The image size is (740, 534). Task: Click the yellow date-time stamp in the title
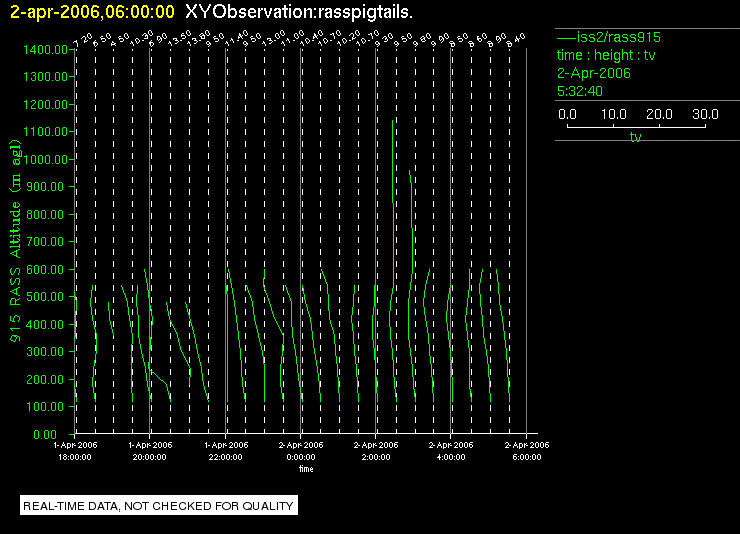pos(92,11)
